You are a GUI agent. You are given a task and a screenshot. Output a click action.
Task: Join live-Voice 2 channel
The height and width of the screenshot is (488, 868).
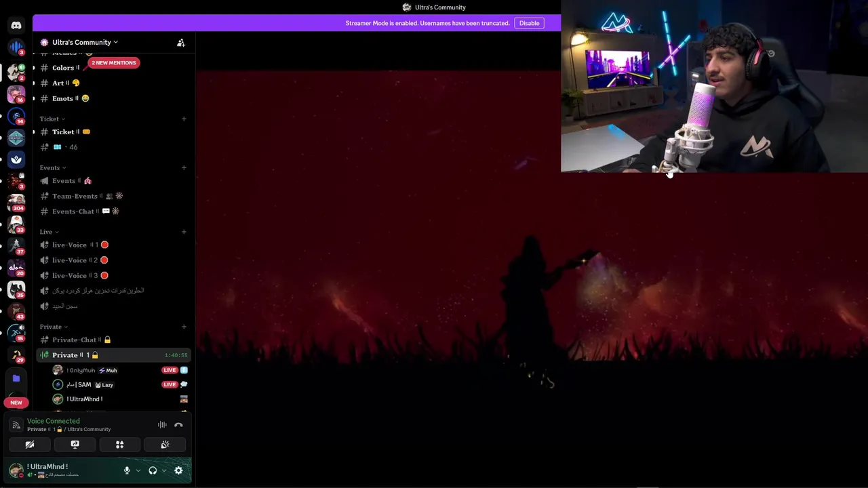113,260
